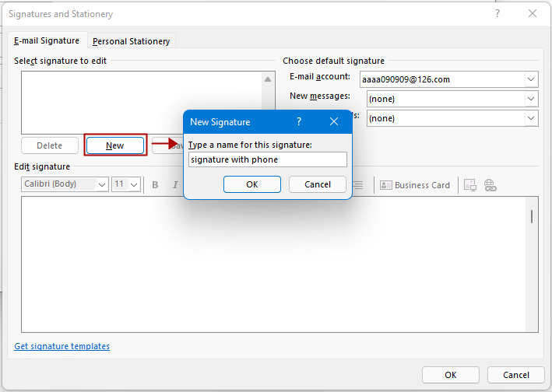Switch to the Personal Stationery tab
552x392 pixels.
[x=131, y=41]
